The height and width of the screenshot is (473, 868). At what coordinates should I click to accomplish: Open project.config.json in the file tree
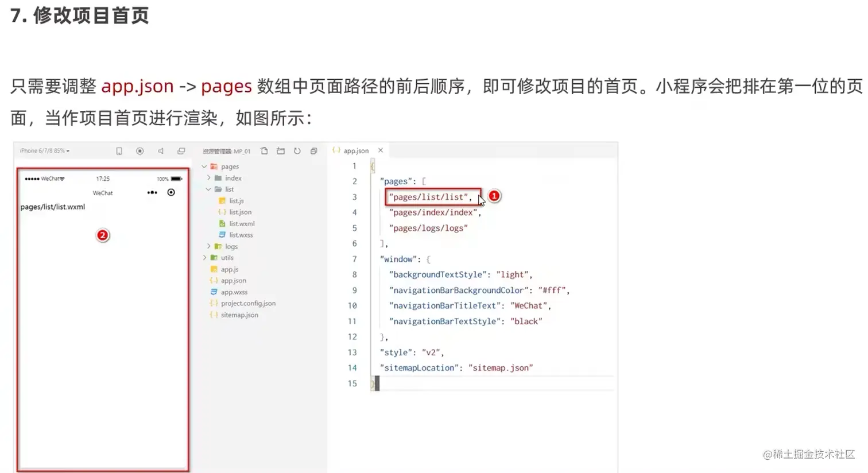click(248, 303)
